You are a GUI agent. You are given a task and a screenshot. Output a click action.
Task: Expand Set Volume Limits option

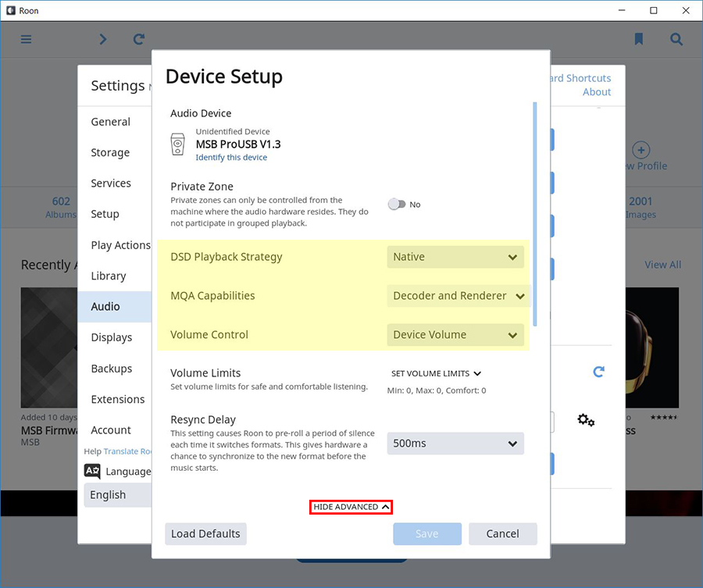[x=436, y=373]
